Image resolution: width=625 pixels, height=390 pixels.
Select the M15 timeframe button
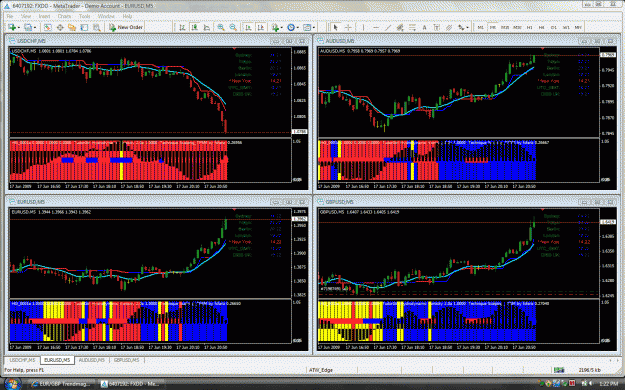click(505, 27)
